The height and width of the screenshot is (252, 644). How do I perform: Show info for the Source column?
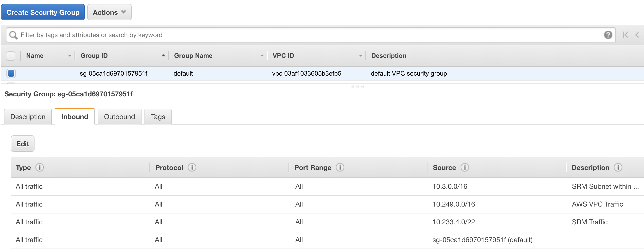pyautogui.click(x=465, y=167)
